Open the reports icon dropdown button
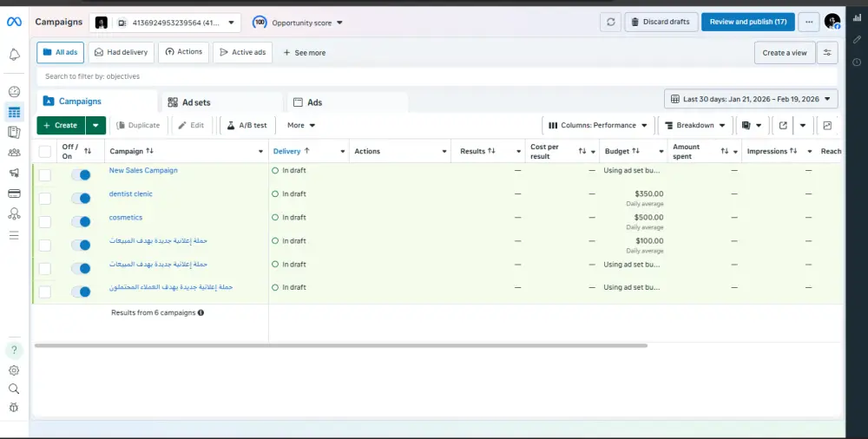868x439 pixels. (x=752, y=125)
